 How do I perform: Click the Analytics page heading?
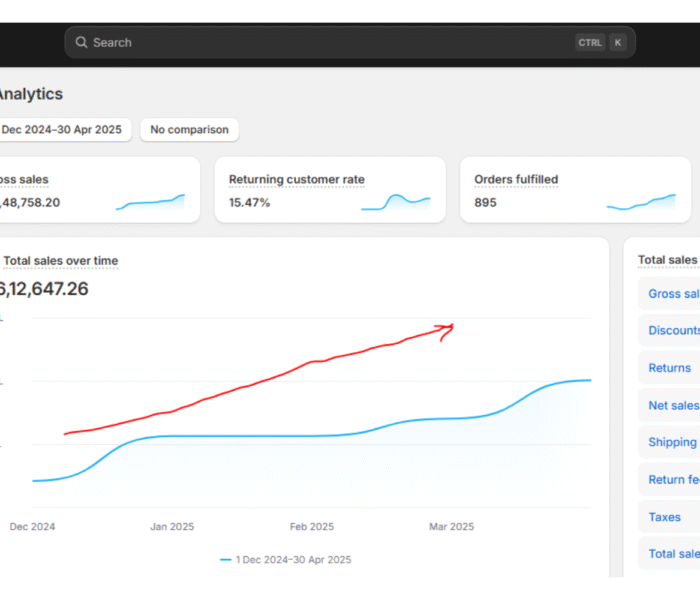31,94
